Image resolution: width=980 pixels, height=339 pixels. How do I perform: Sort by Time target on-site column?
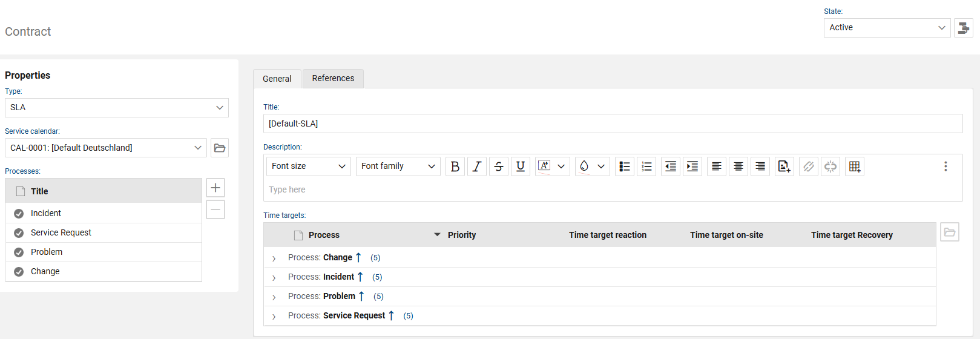coord(726,235)
